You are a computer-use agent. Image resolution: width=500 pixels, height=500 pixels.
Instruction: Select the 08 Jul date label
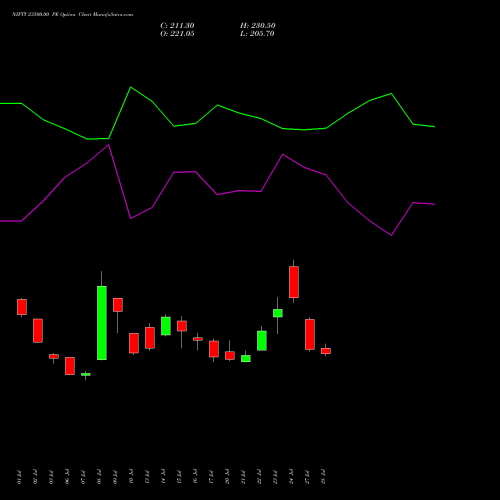[99, 477]
